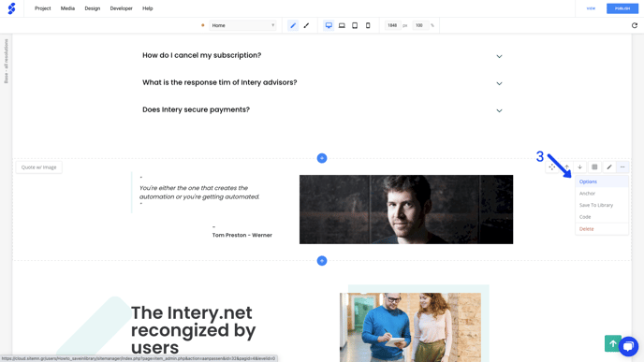Open the Help menu
Viewport: 644px width, 362px height.
(148, 8)
